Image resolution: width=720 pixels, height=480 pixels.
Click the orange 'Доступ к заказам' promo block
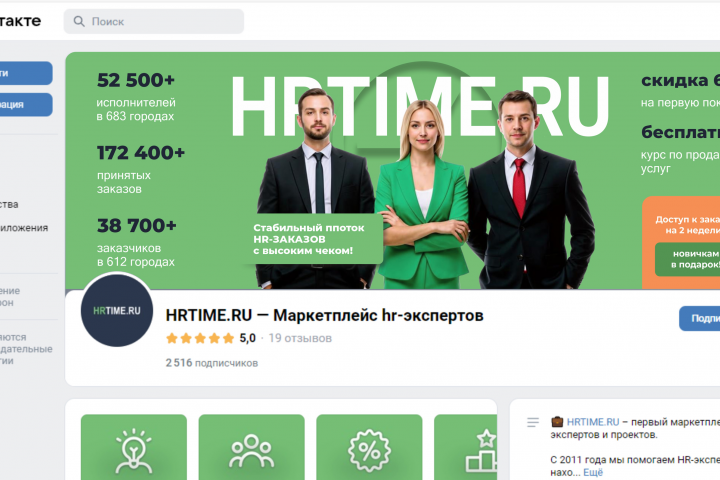tap(681, 243)
